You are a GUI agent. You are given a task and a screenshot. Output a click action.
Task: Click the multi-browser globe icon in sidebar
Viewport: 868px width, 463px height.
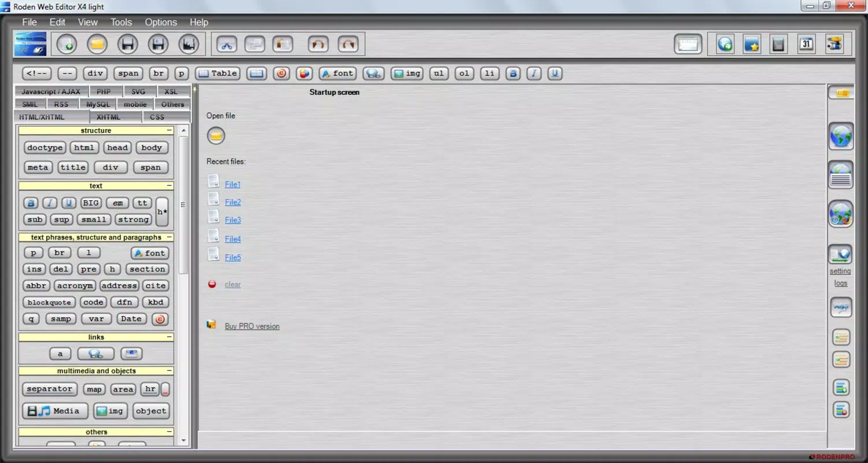tap(841, 214)
